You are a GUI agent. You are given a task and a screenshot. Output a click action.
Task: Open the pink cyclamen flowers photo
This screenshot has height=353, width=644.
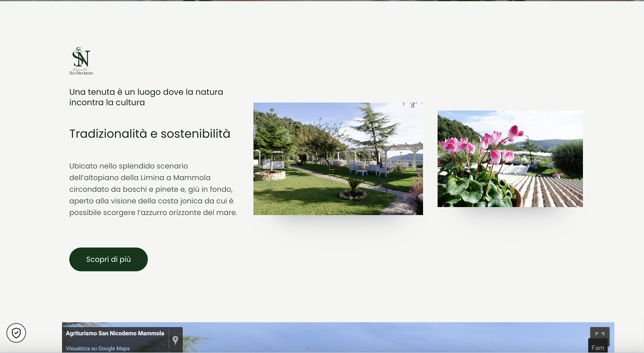click(x=510, y=159)
